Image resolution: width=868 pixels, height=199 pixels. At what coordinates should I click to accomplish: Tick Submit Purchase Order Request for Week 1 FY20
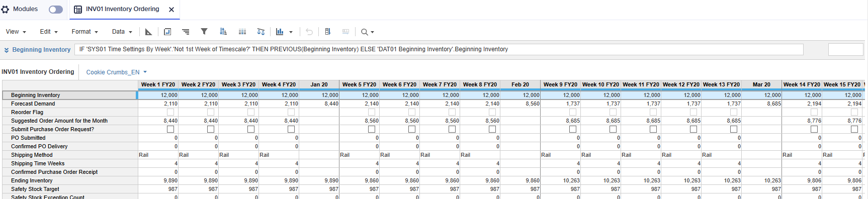170,129
